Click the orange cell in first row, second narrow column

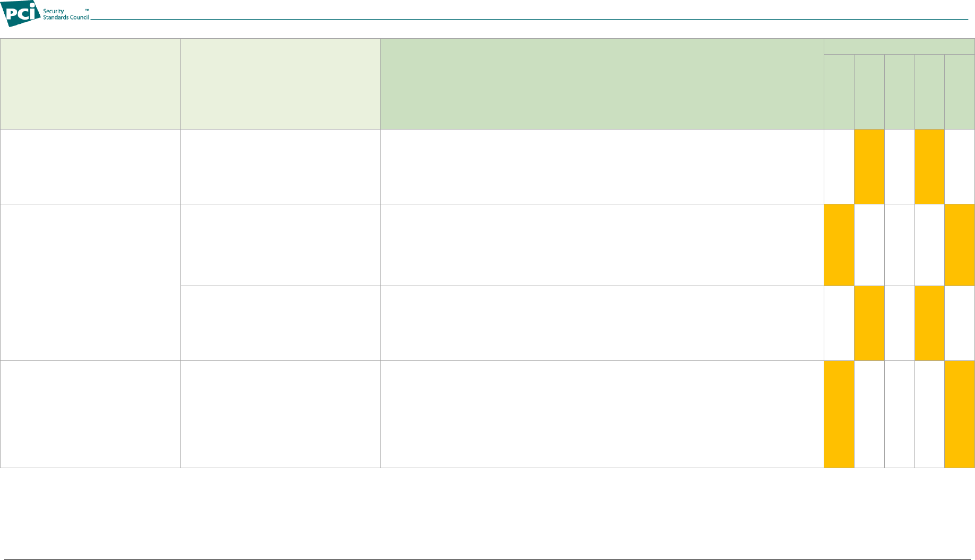(869, 167)
